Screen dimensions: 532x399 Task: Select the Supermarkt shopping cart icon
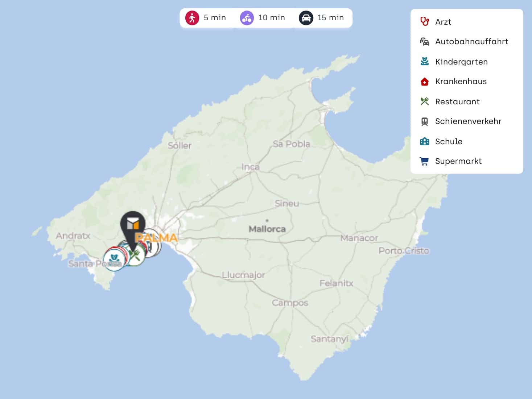point(424,161)
